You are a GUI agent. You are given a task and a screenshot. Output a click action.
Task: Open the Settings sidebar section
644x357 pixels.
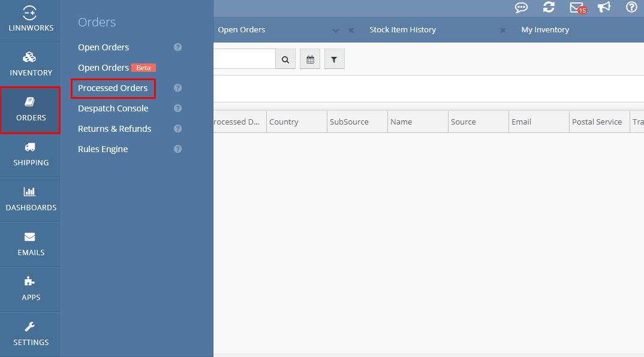(30, 334)
